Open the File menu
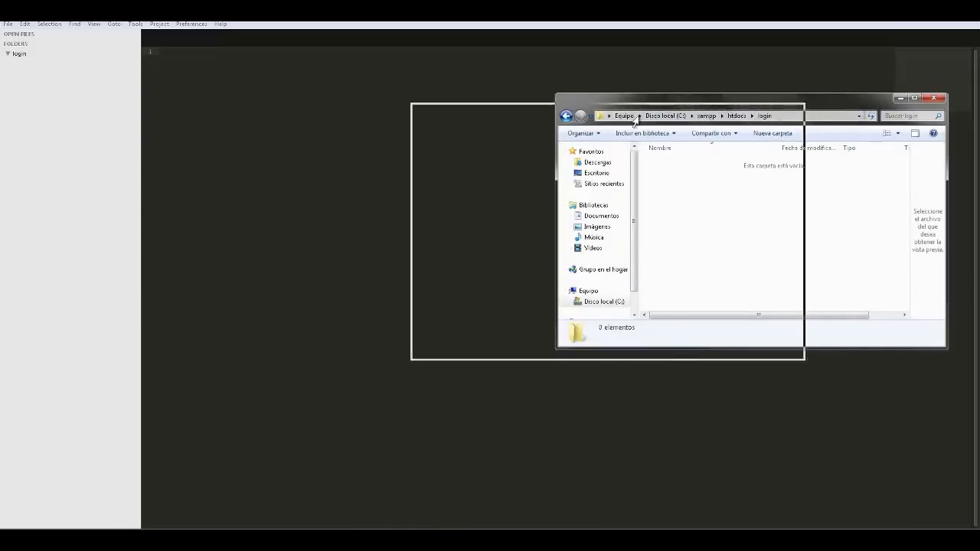The height and width of the screenshot is (551, 980). tap(8, 24)
